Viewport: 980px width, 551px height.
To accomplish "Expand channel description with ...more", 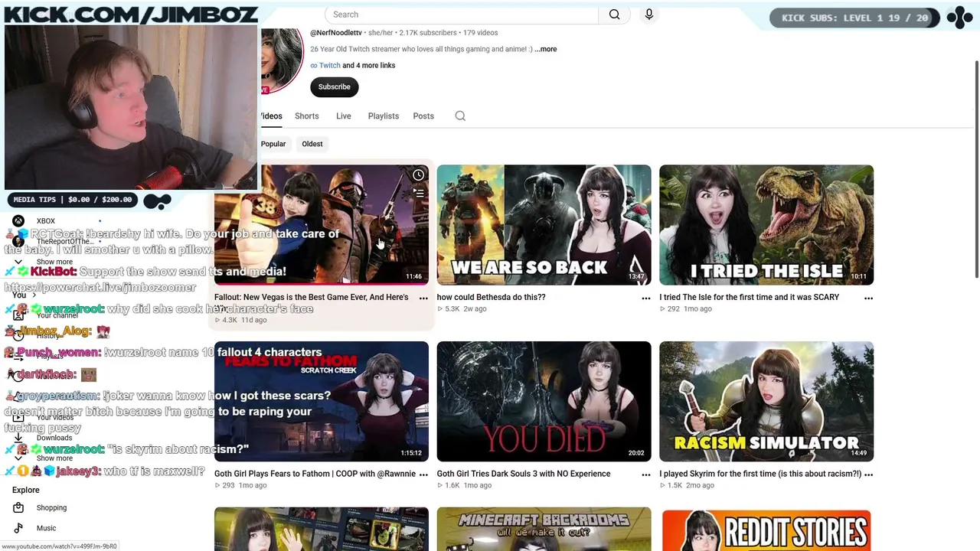I will click(546, 49).
